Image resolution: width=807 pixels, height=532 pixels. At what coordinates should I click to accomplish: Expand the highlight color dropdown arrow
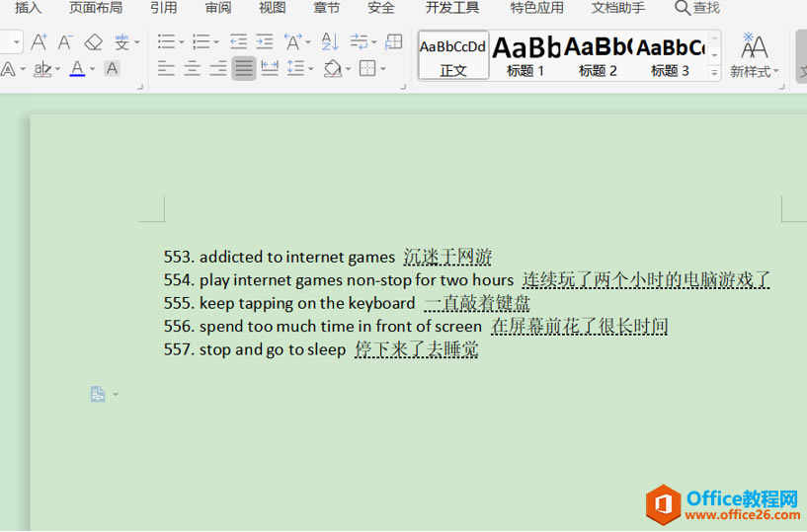[x=57, y=69]
